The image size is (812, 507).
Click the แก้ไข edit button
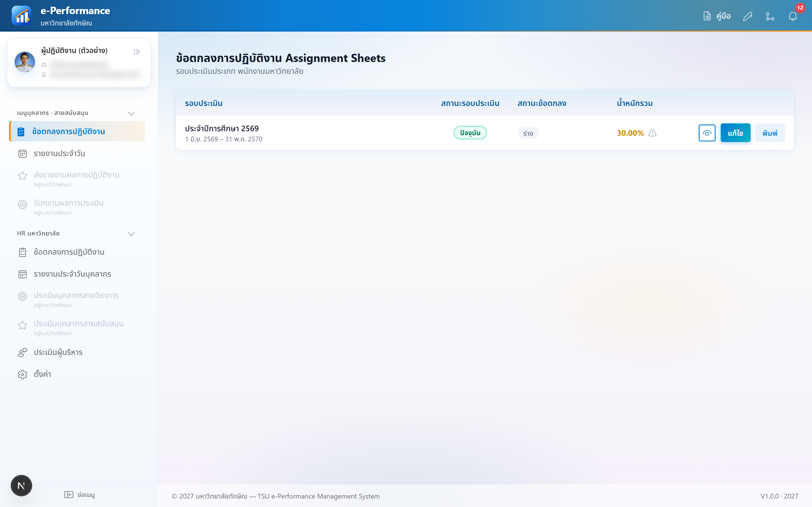(735, 133)
